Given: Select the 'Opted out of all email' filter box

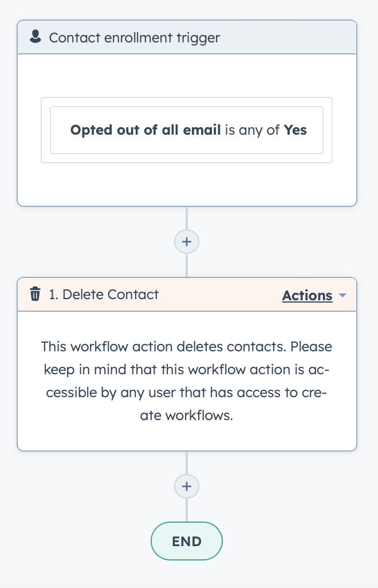Looking at the screenshot, I should pos(187,130).
